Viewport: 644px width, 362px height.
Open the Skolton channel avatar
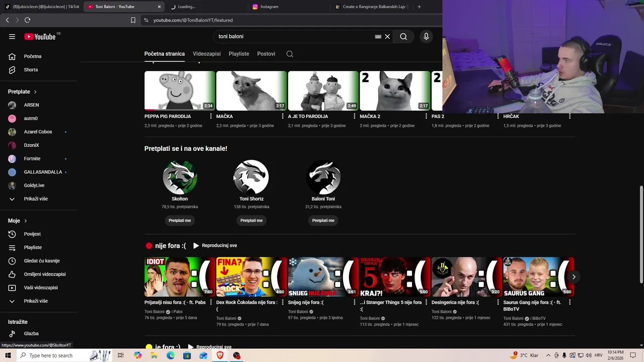[180, 177]
